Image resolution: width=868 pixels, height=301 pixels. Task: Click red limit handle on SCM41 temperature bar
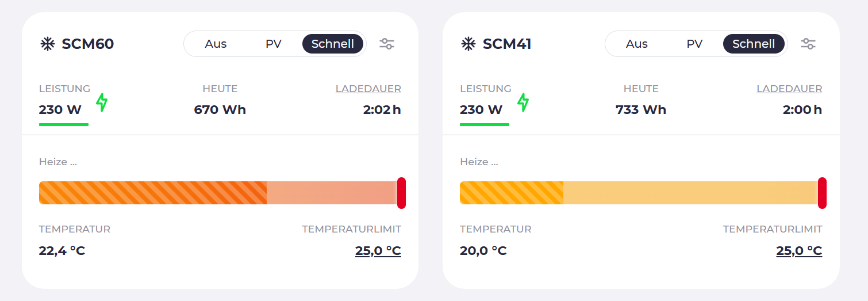pyautogui.click(x=822, y=193)
